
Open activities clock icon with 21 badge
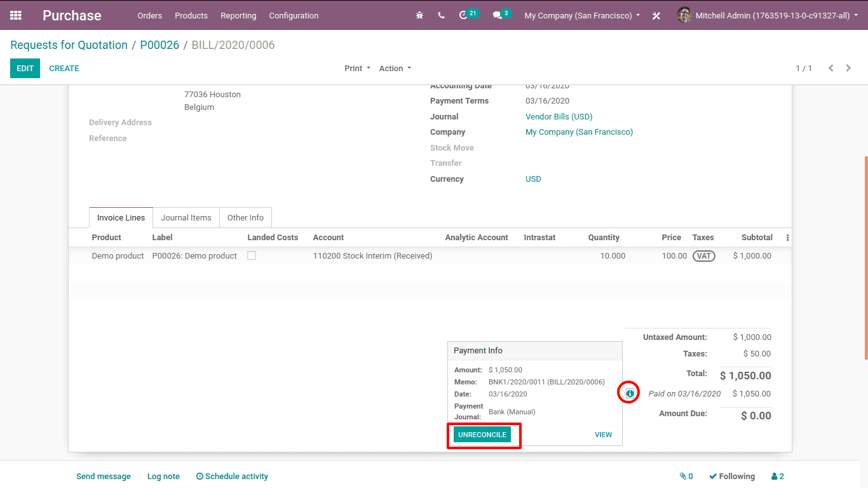468,14
